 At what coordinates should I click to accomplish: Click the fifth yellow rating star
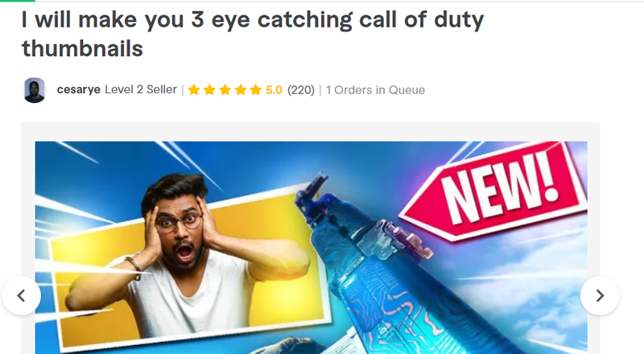tap(255, 89)
